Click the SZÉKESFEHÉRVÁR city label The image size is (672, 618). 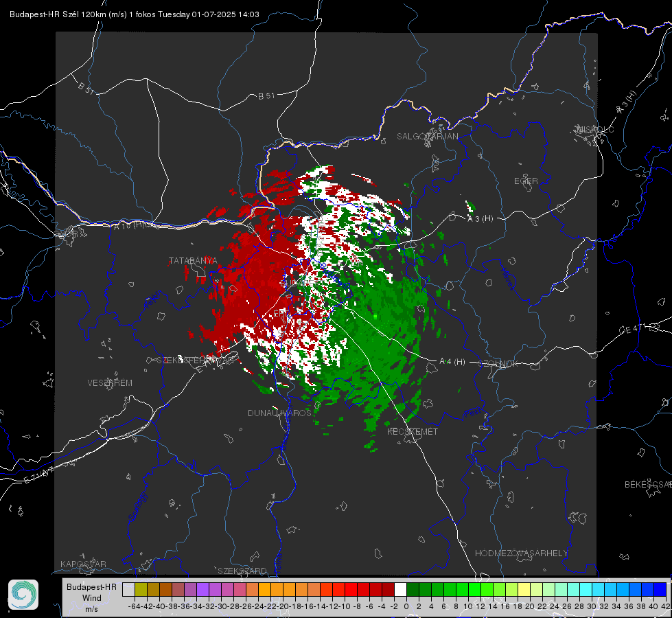(197, 360)
